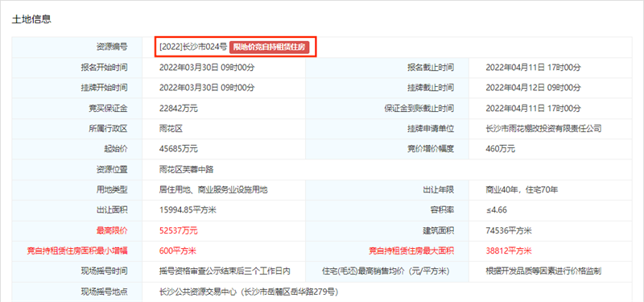Click the lottery venue address 长沙公共资源交易中心
Viewport: 644px width, 302px height.
(x=249, y=292)
